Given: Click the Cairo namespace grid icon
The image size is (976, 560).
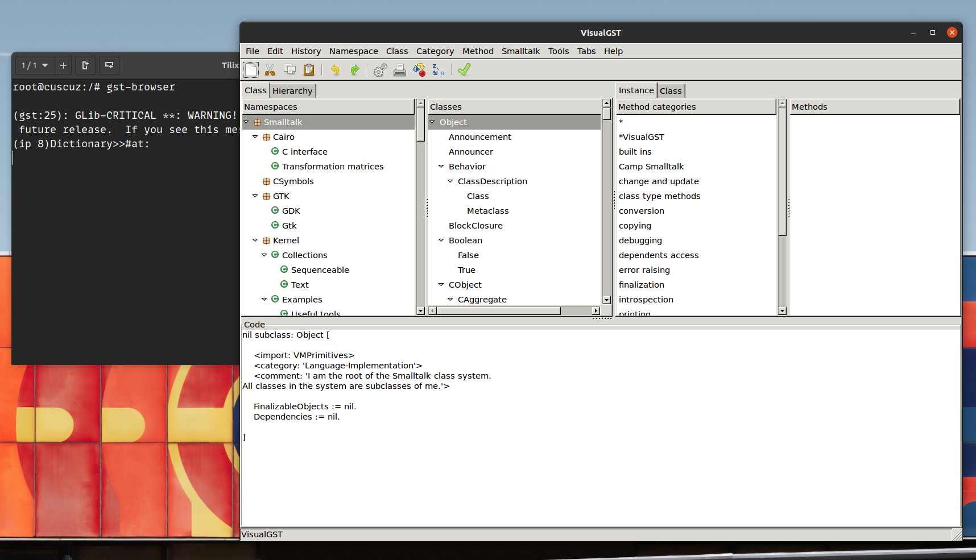Looking at the screenshot, I should 266,137.
